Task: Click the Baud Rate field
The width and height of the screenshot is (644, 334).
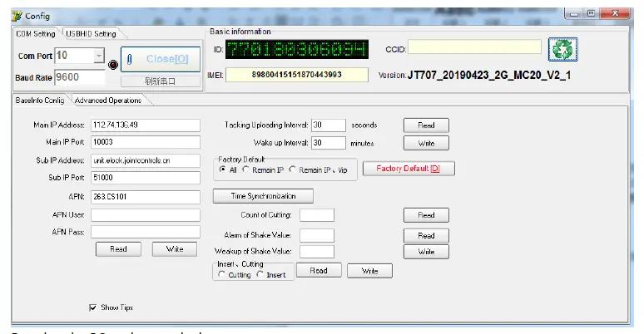Action: [x=80, y=77]
